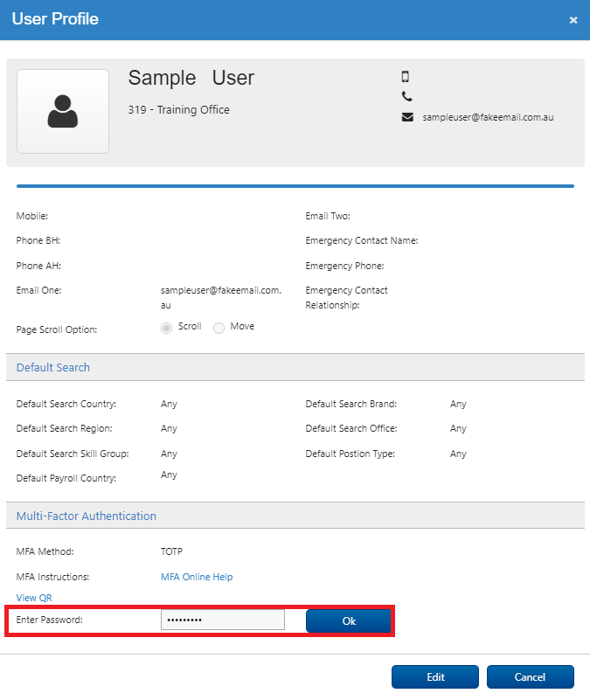Click the Default Search Office Any value

pyautogui.click(x=458, y=428)
